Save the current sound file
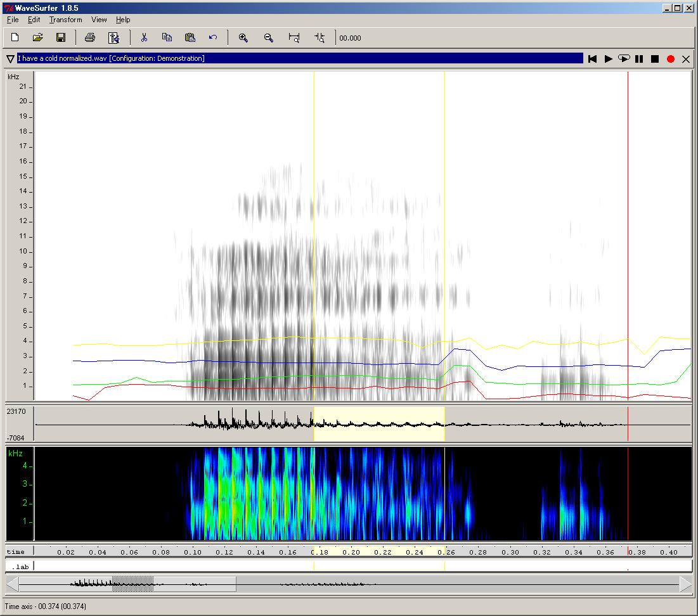The height and width of the screenshot is (616, 698). coord(61,38)
